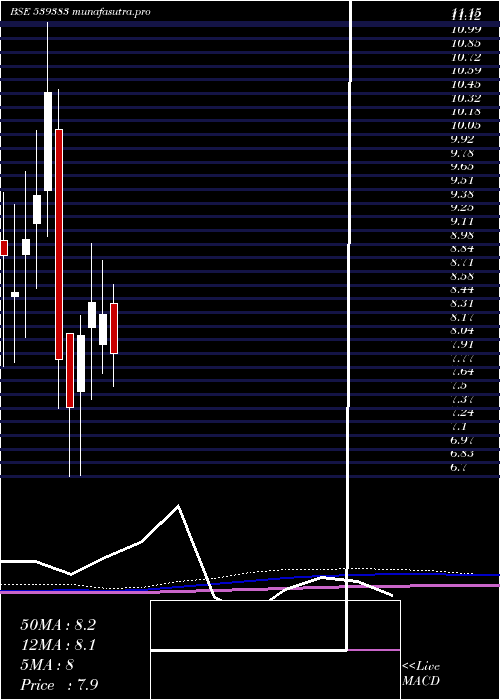
Task: Click the 8.17 price axis label
Action: pos(462,317)
